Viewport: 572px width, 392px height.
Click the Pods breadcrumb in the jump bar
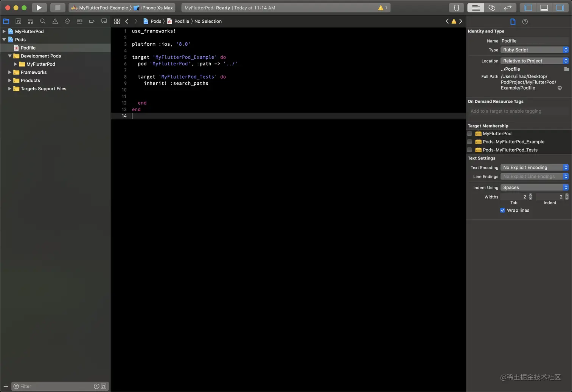(x=152, y=21)
